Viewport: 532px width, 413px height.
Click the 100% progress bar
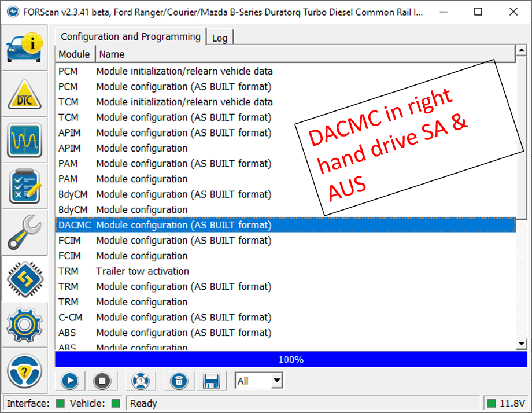(x=291, y=359)
